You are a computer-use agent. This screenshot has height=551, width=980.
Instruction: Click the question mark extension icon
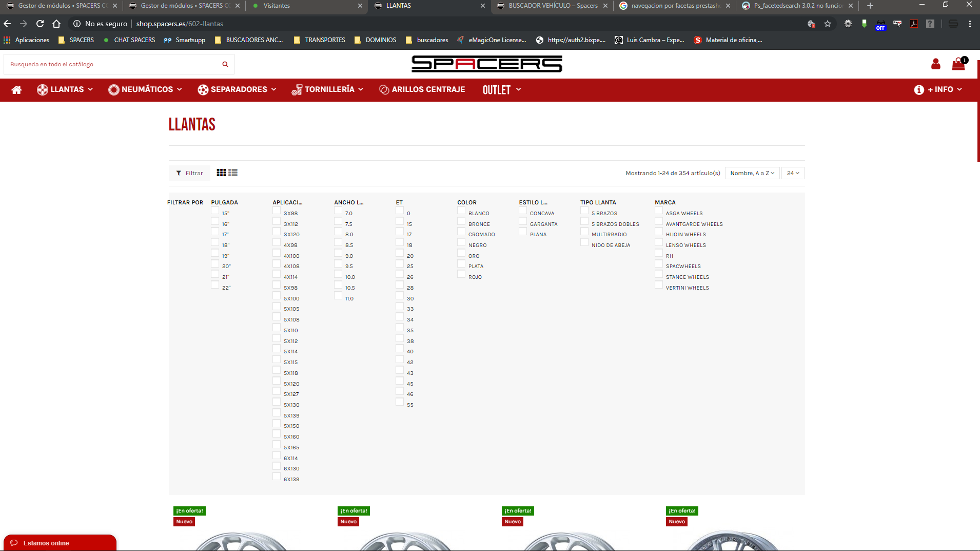click(x=930, y=24)
